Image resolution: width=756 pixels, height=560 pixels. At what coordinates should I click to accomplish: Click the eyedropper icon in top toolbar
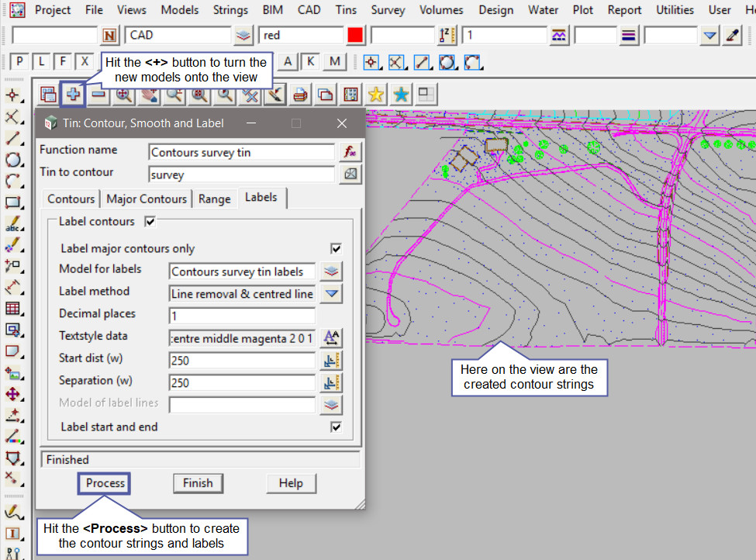732,35
